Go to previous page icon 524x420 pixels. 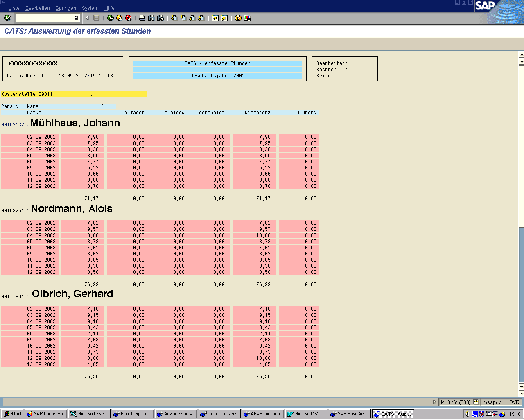tap(183, 18)
